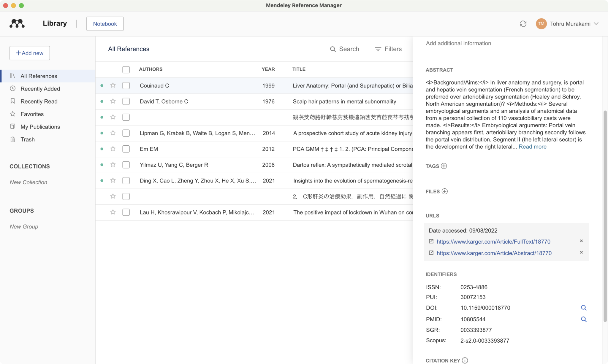Add a tag with plus icon

[444, 166]
